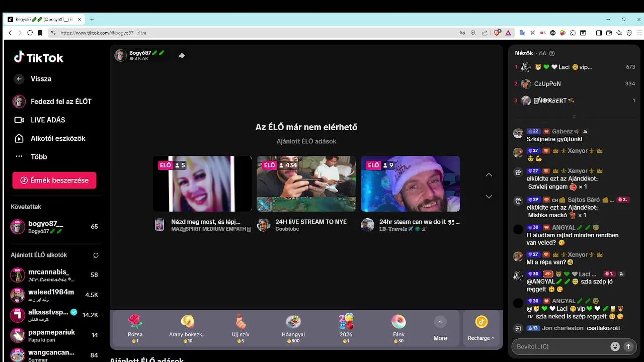Open the Több menu
This screenshot has width=644, height=362.
click(31, 157)
